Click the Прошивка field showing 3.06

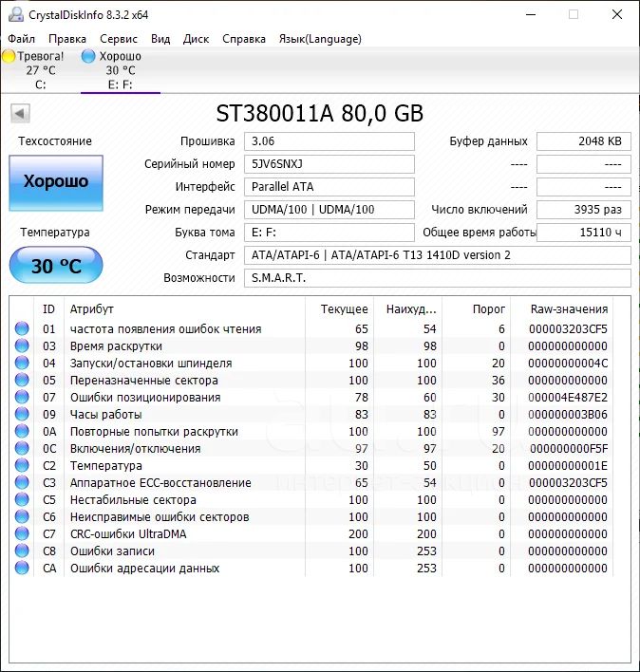(329, 141)
